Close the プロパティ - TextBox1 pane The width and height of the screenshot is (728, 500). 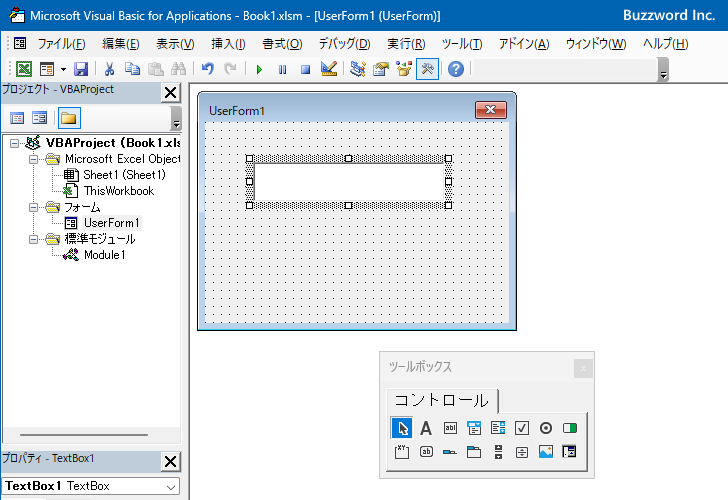170,461
